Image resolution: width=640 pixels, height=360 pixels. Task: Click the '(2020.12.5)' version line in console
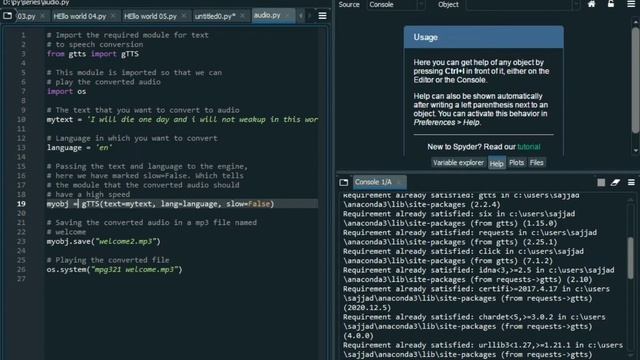[367, 308]
